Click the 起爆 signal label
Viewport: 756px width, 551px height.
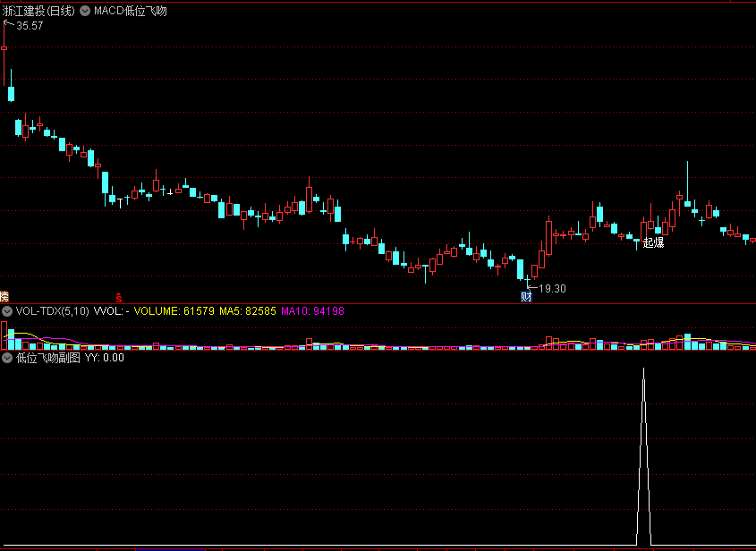[x=654, y=242]
